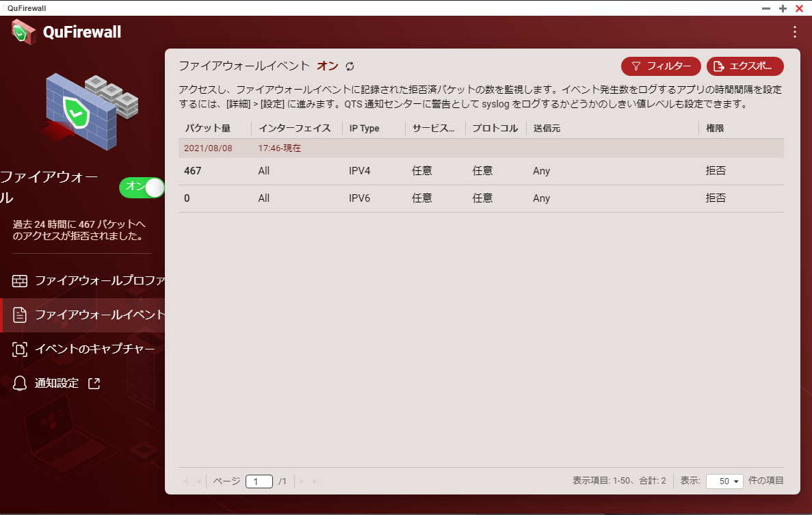Open the 50 items-per-page dropdown
Viewport: 812px width, 515px height.
[724, 481]
